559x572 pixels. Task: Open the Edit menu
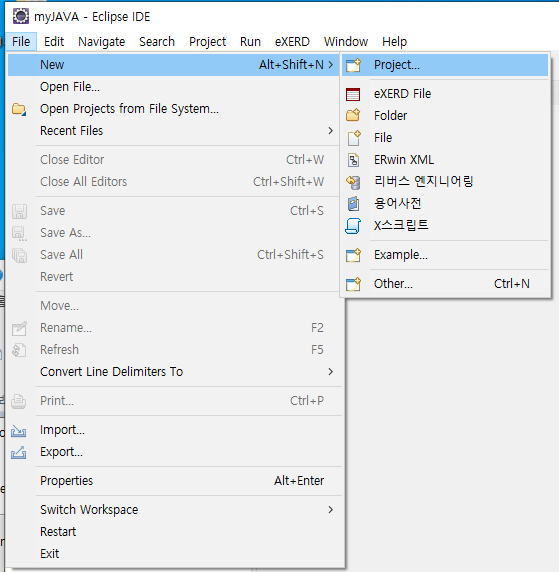click(54, 42)
